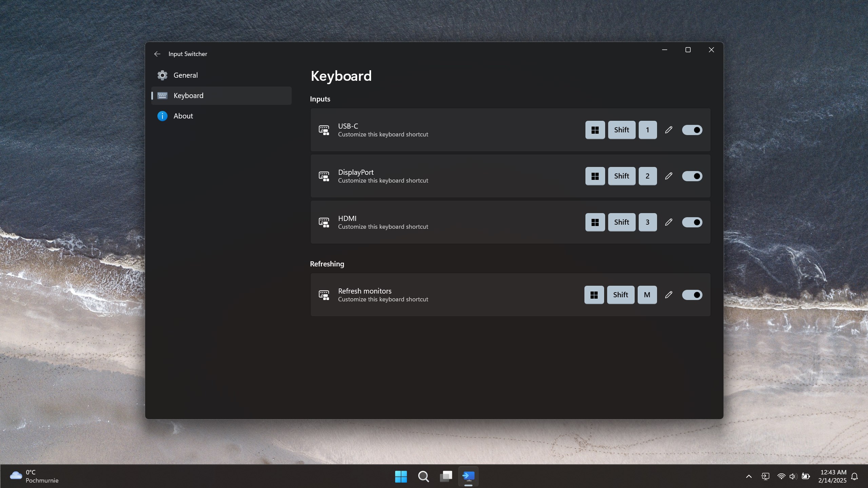The width and height of the screenshot is (868, 488).
Task: Click the clock in the system tray
Action: coord(832,476)
